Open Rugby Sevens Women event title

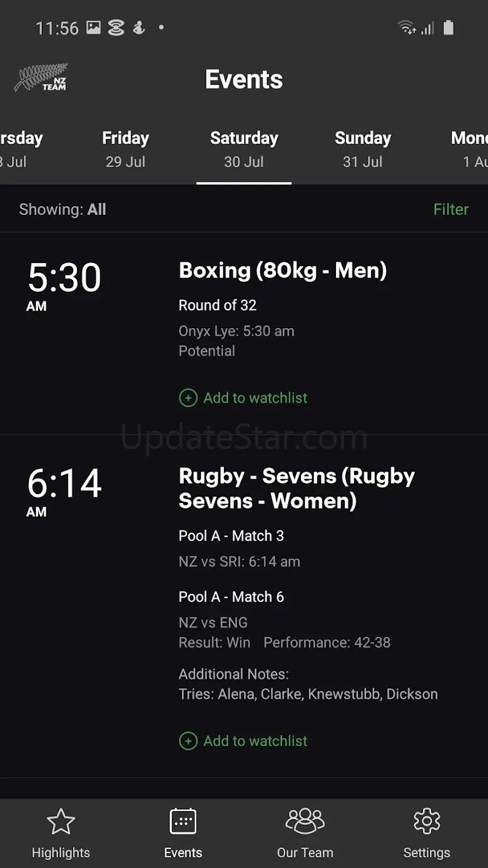coord(297,488)
